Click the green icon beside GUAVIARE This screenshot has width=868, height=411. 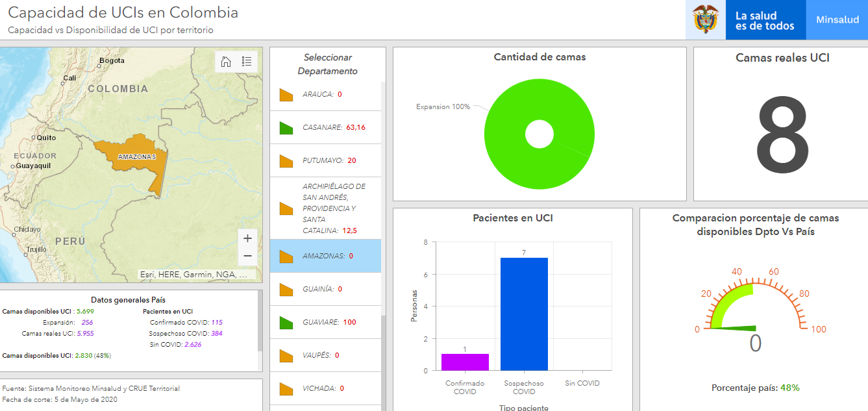[x=286, y=323]
